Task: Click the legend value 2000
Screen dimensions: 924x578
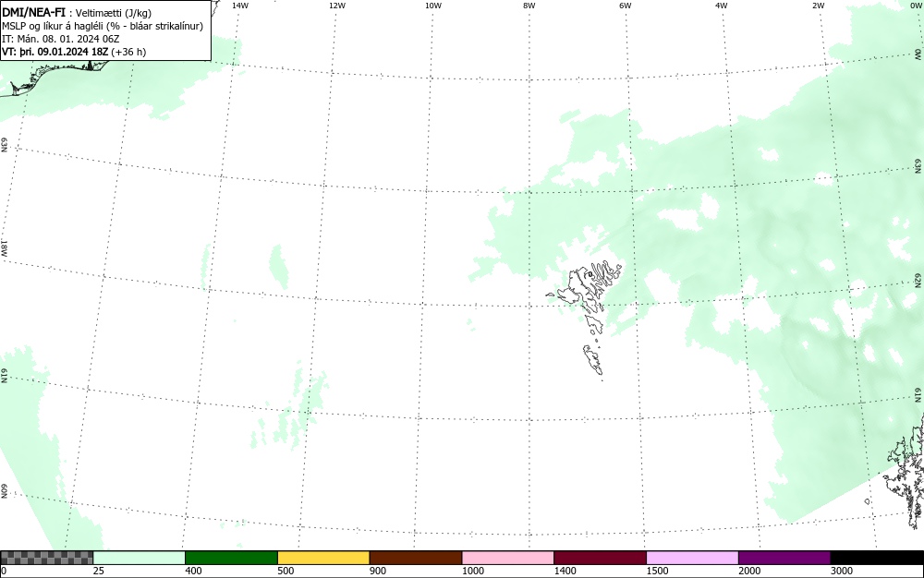Action: pyautogui.click(x=749, y=571)
